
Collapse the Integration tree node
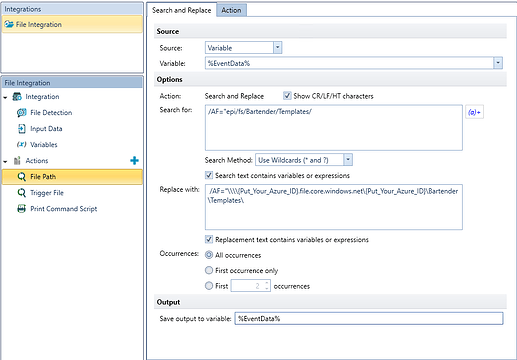[5, 97]
